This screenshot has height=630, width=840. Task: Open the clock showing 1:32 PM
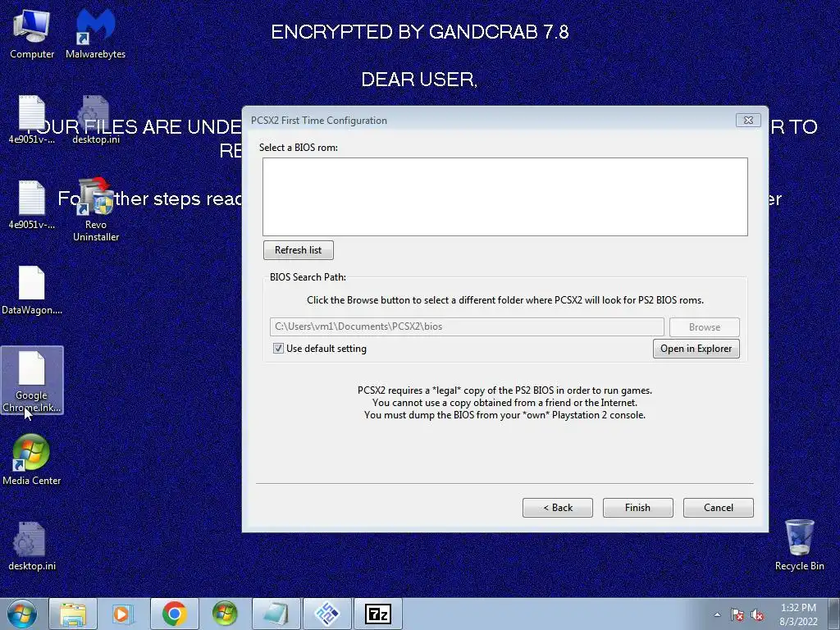point(798,614)
